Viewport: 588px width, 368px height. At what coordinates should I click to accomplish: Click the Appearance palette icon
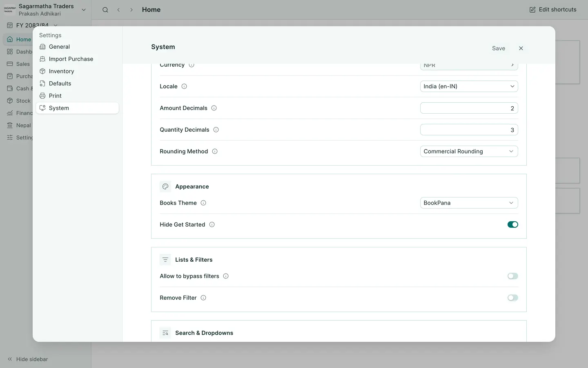(165, 186)
